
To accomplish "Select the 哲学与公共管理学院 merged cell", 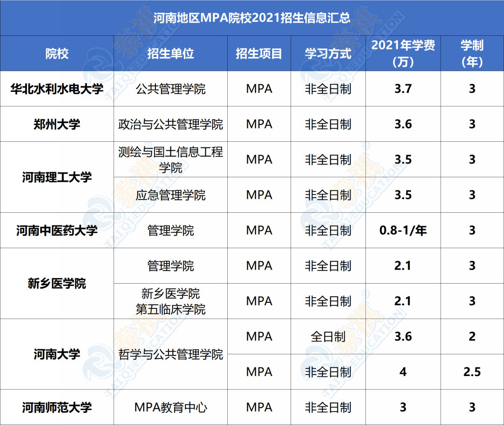I will point(170,355).
